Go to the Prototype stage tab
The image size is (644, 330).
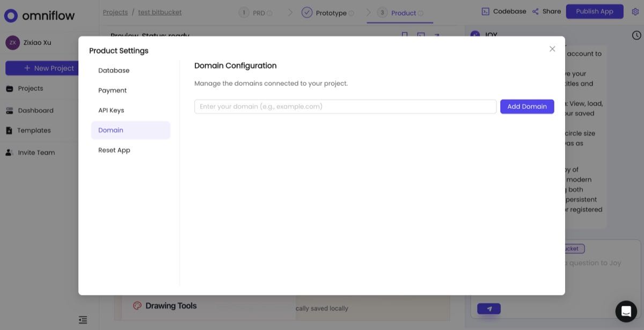point(327,12)
